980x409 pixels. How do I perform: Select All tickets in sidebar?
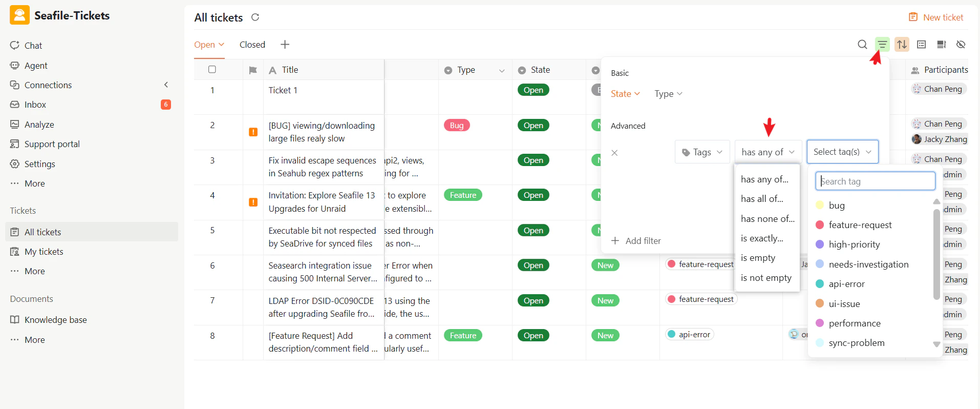pos(92,232)
